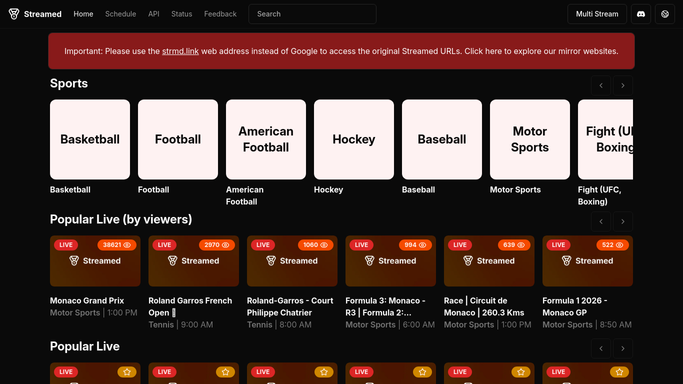Screen dimensions: 683x384
Task: Click Hockey label below its tile
Action: 328,190
